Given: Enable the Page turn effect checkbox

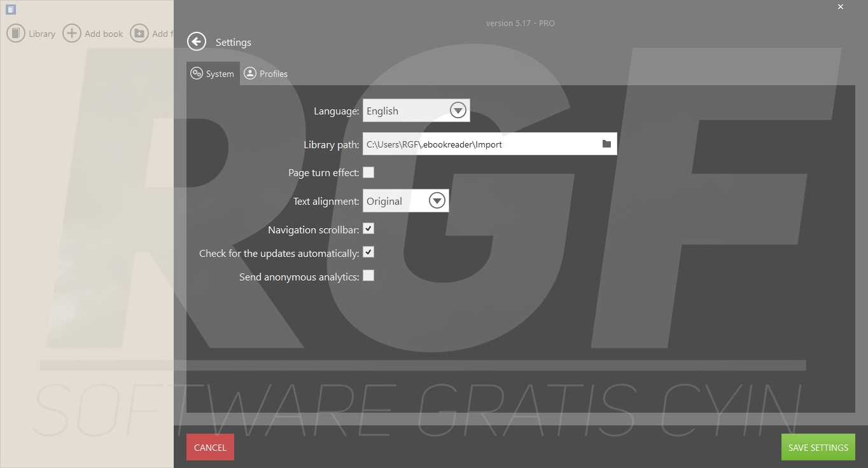Looking at the screenshot, I should pyautogui.click(x=368, y=172).
